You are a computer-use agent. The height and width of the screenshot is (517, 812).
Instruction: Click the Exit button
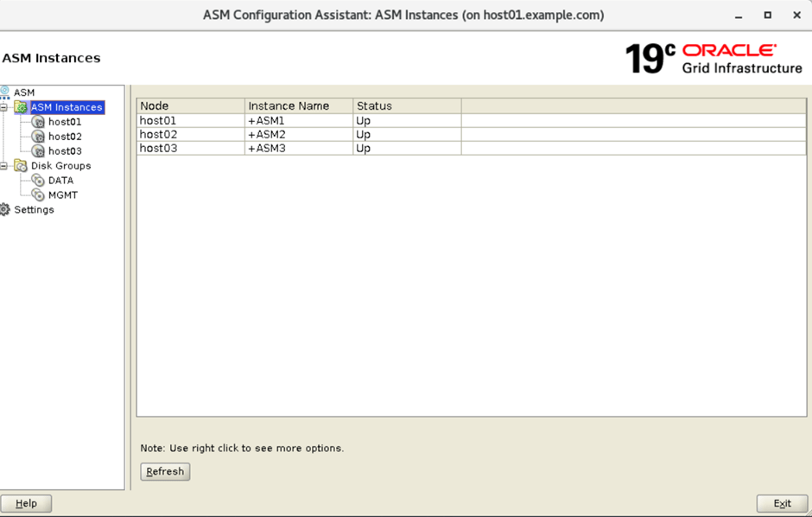(x=782, y=503)
